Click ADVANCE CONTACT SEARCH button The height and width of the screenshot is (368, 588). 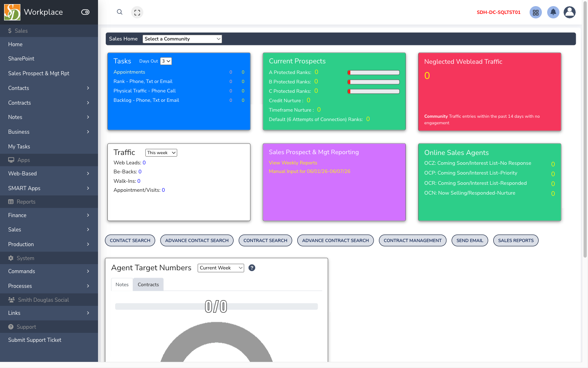click(x=197, y=240)
